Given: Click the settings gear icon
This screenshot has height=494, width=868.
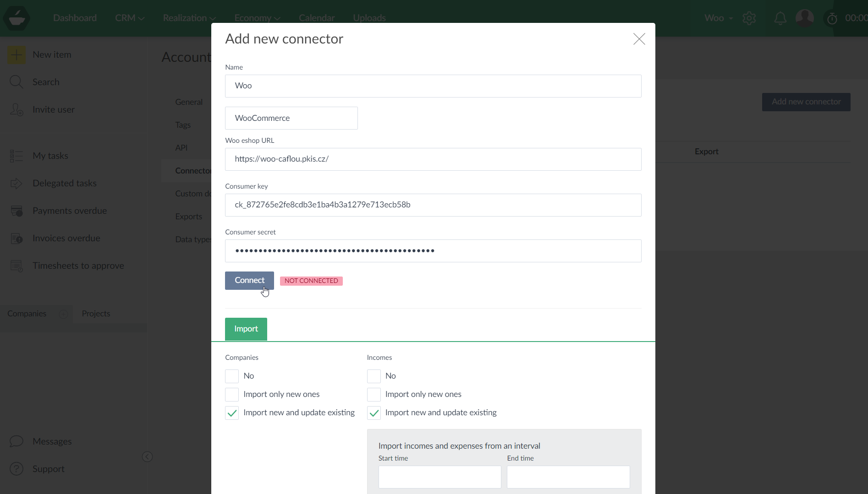Looking at the screenshot, I should 749,18.
